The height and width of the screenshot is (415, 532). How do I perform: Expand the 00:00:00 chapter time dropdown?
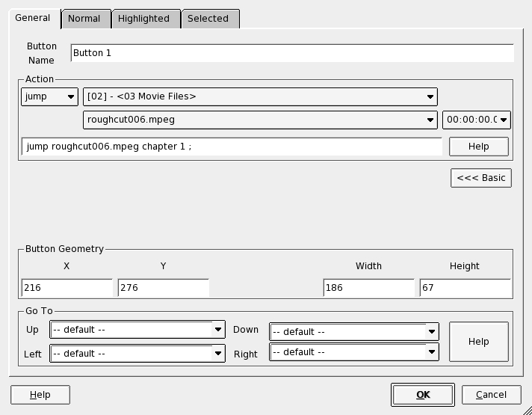coord(476,120)
